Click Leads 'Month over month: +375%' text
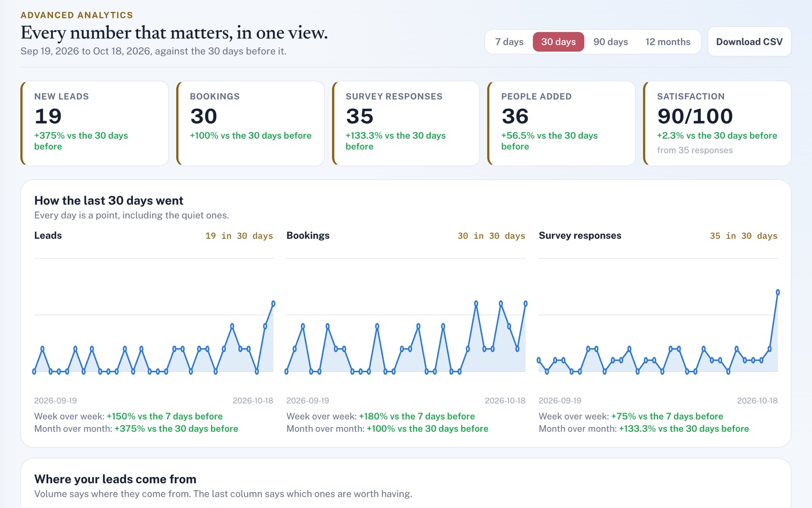Image resolution: width=812 pixels, height=508 pixels. 136,429
